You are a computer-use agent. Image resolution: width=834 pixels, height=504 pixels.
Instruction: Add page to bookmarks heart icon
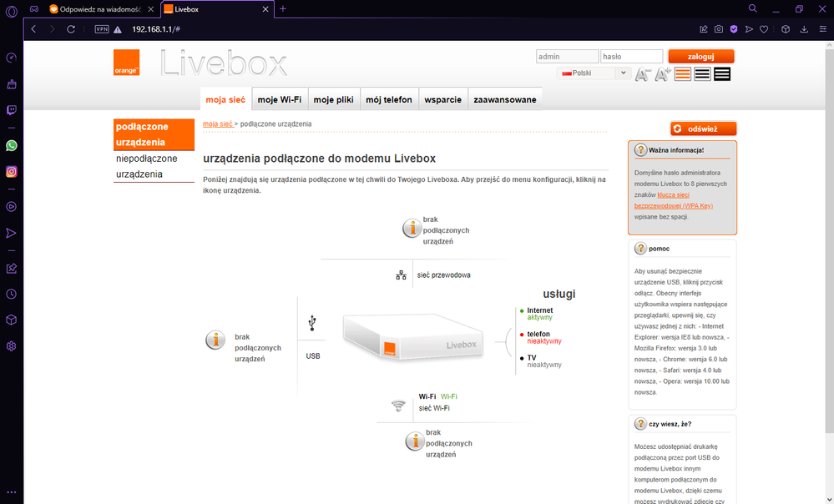[x=764, y=29]
